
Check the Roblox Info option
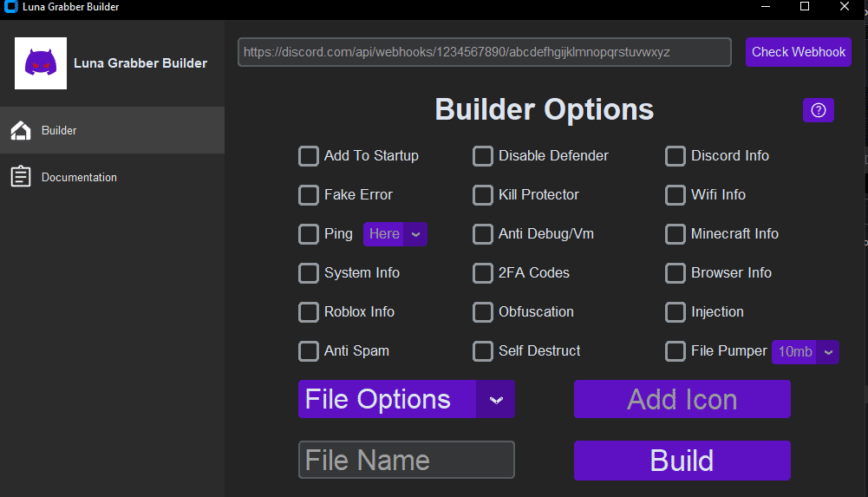point(309,312)
